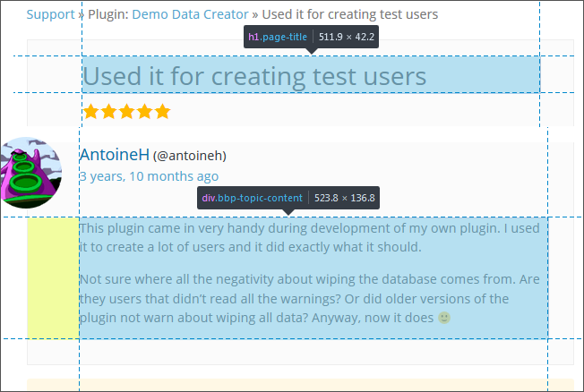Click the yellow highlighted margin strip
This screenshot has height=392, width=584.
tap(53, 277)
